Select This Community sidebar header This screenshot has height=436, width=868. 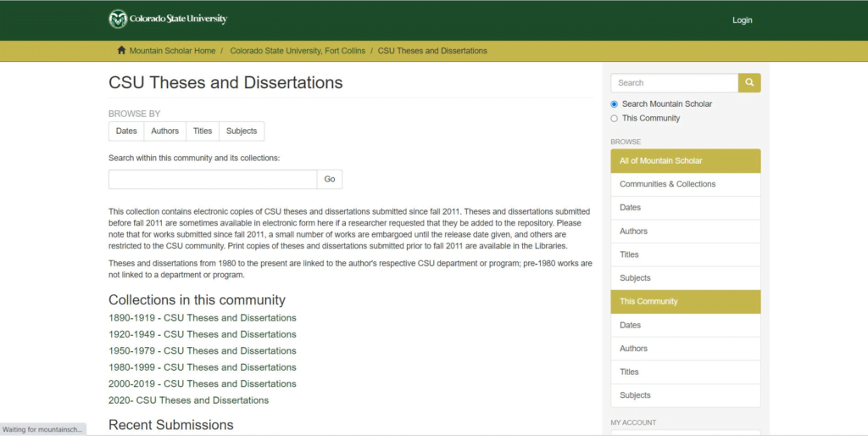[685, 302]
